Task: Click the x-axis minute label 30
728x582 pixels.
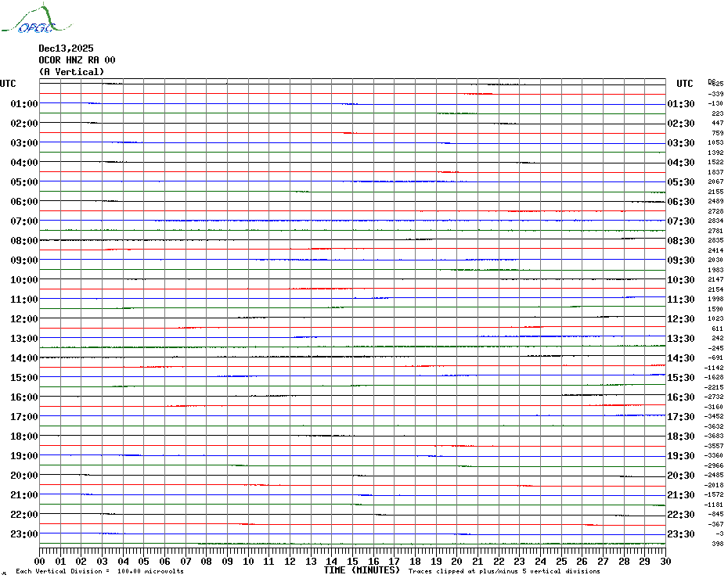Action: (x=666, y=562)
